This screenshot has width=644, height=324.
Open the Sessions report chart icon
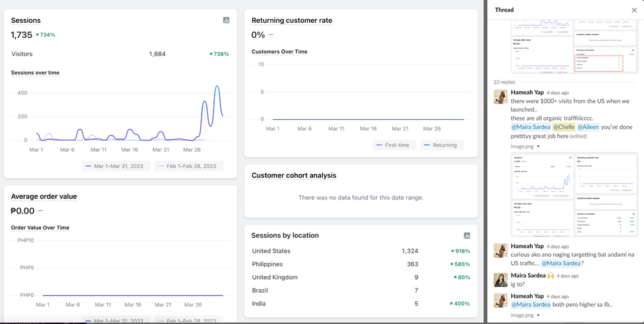[x=226, y=20]
